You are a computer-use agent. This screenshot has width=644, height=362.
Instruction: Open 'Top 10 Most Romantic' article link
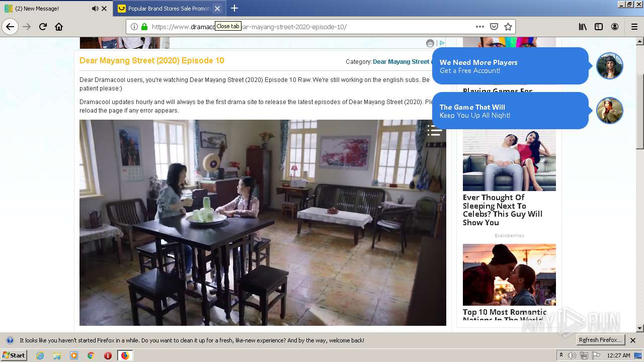(505, 315)
